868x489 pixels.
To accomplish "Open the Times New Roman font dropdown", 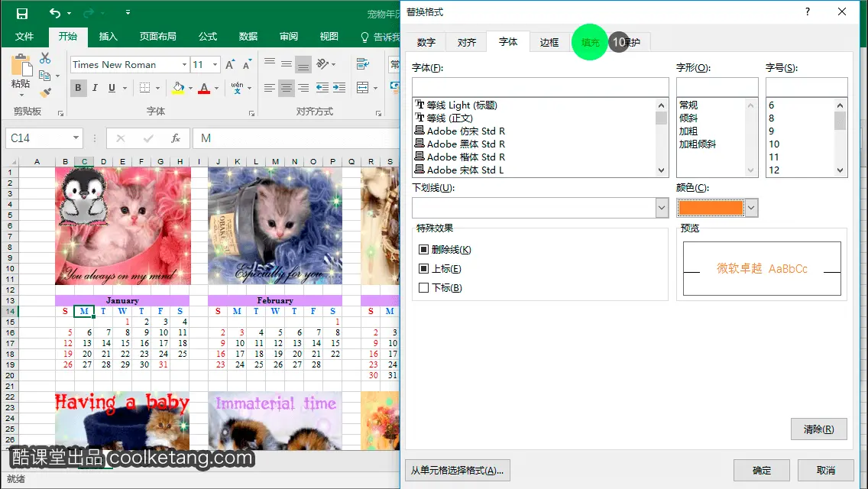I will (184, 65).
